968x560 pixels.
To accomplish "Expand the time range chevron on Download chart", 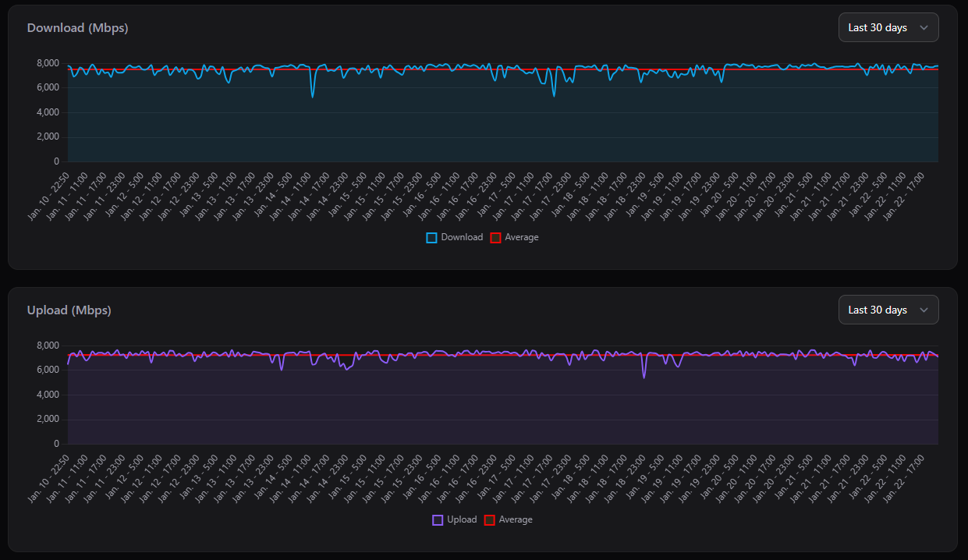I will click(x=924, y=27).
